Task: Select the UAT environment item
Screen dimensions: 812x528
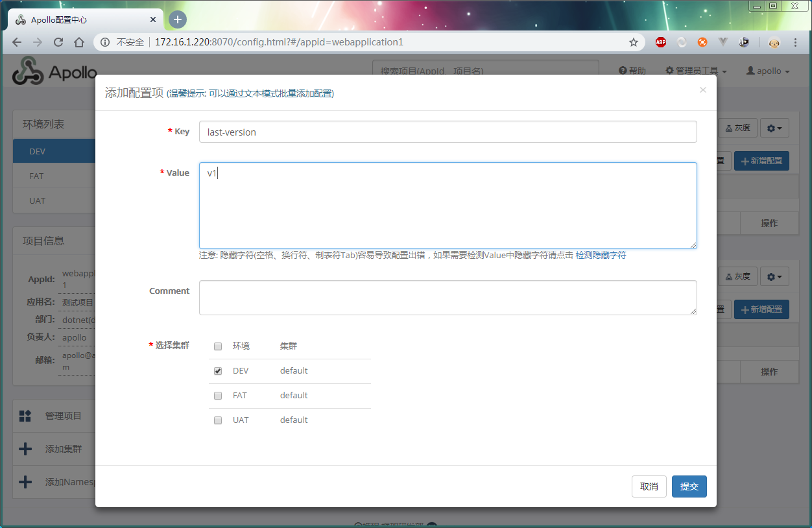Action: coord(54,200)
